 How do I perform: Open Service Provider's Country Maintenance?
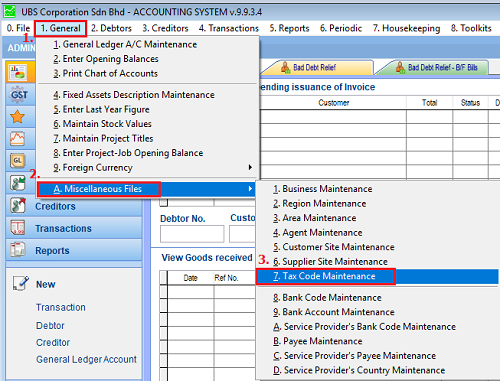pyautogui.click(x=378, y=370)
